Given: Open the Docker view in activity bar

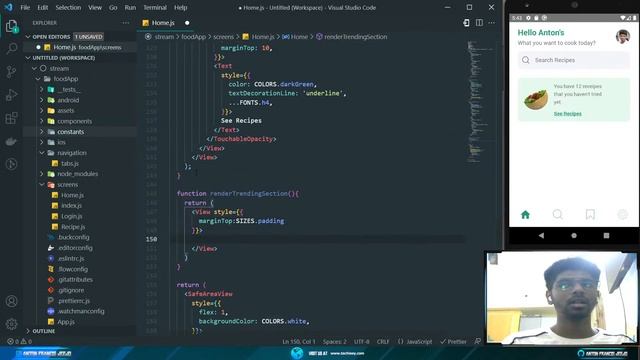Looking at the screenshot, I should tap(11, 141).
